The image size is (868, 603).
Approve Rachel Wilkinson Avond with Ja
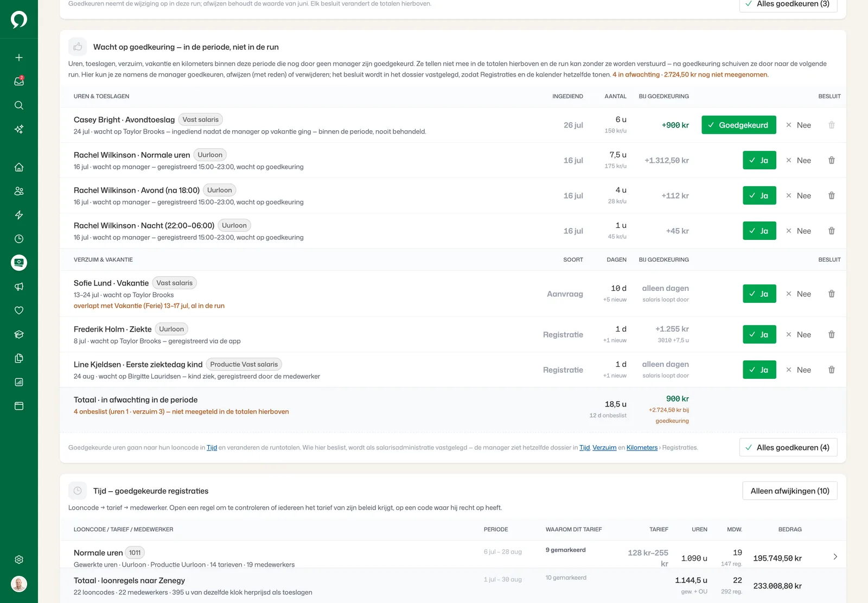759,195
